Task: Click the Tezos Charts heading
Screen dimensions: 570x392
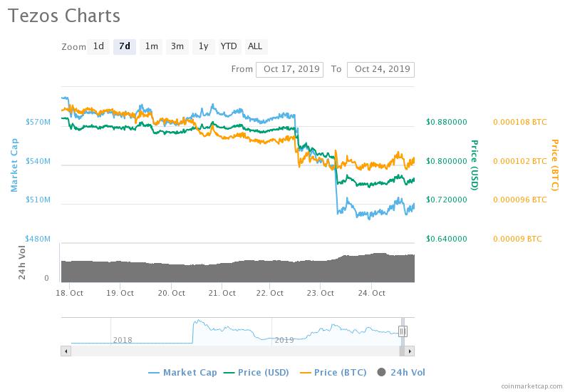Action: pyautogui.click(x=64, y=16)
